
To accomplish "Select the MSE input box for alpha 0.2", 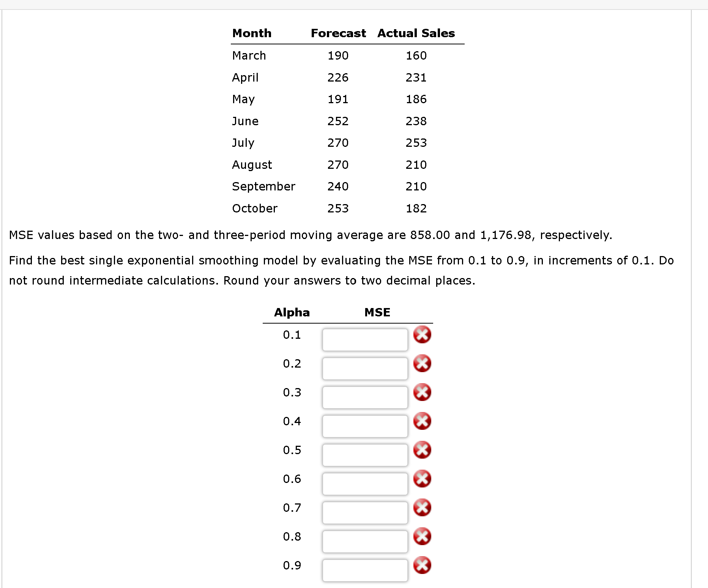I will 365,368.
